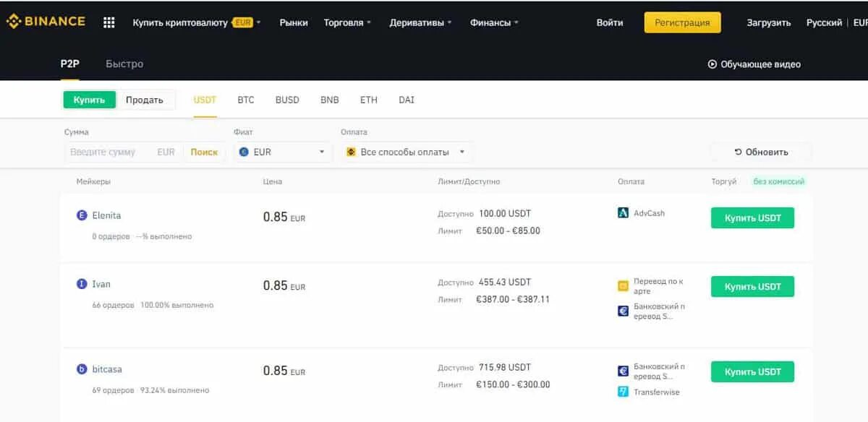Select the DAI coin tab
This screenshot has width=868, height=422.
click(x=407, y=100)
